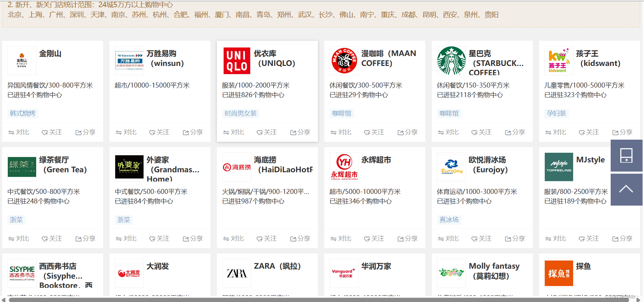Click the scrollbar left arrow

coord(4,300)
